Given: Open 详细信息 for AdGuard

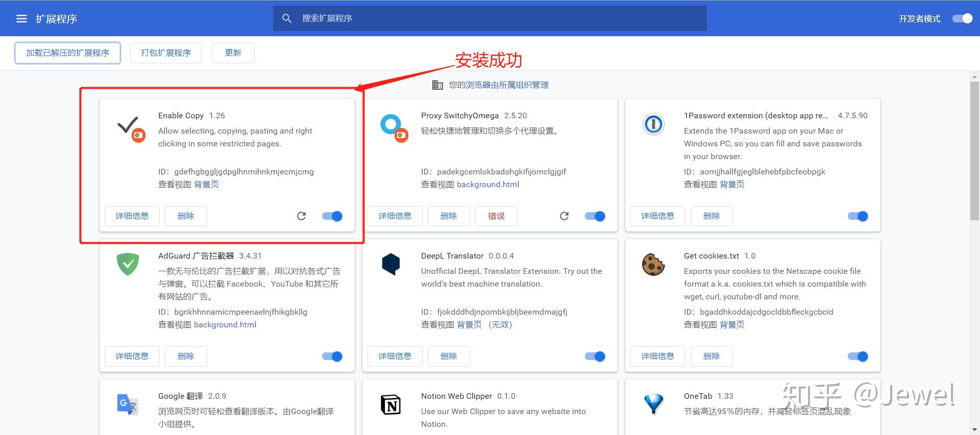Looking at the screenshot, I should point(132,356).
